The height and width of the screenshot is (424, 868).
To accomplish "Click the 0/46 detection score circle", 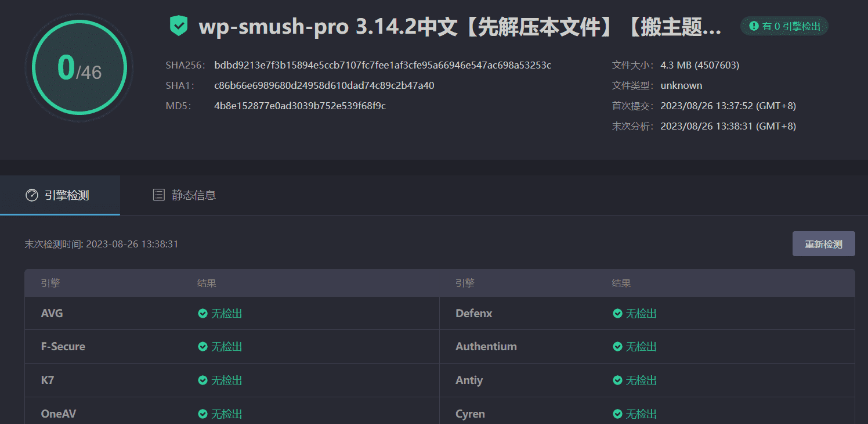I will coord(79,68).
